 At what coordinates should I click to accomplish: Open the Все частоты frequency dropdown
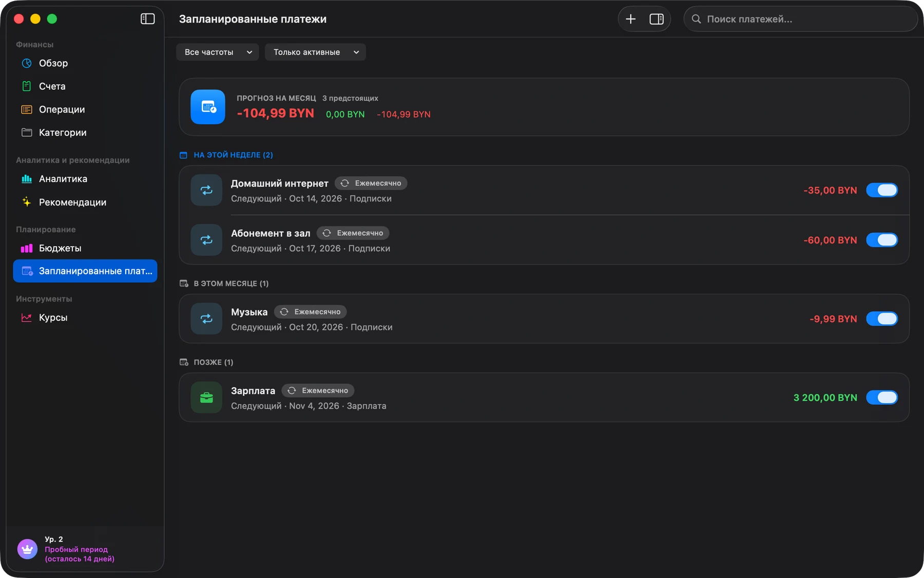(x=218, y=52)
